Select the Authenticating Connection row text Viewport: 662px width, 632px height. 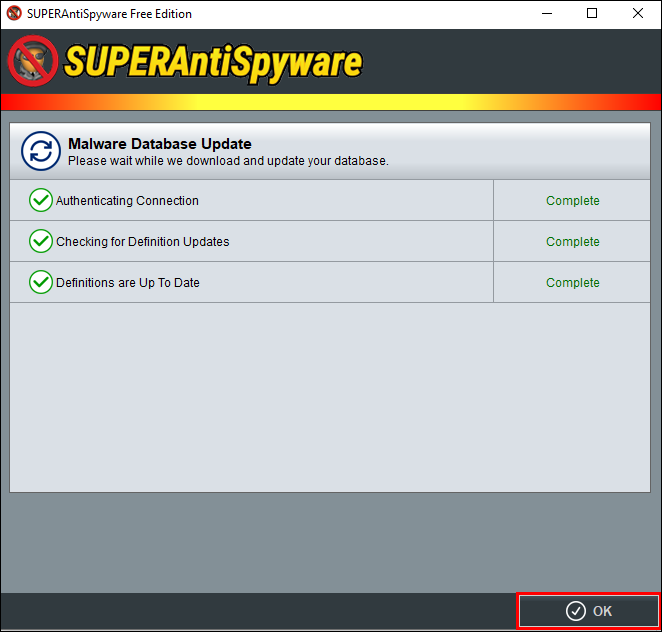[x=127, y=201]
